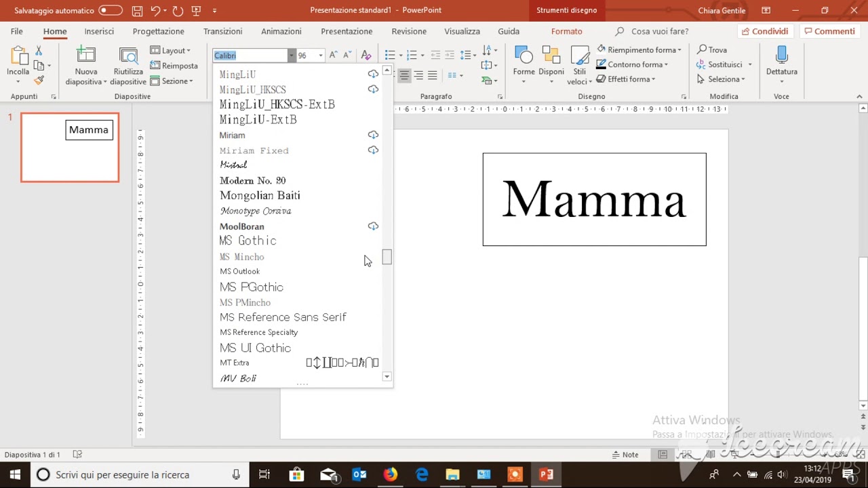
Task: Click the bulleted list icon
Action: [389, 55]
